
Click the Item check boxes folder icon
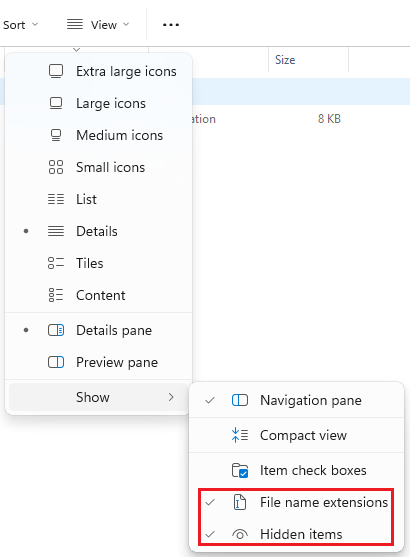tap(240, 470)
